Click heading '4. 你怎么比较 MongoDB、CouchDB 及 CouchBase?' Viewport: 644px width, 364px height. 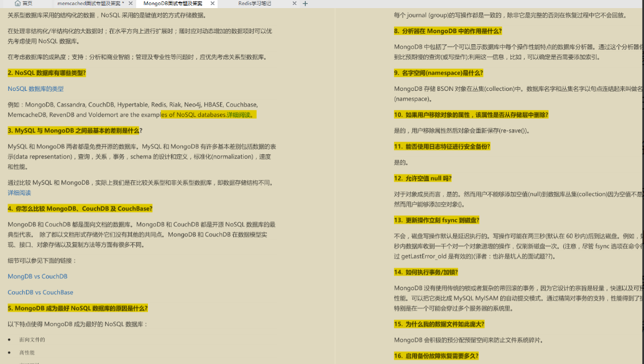coord(80,208)
